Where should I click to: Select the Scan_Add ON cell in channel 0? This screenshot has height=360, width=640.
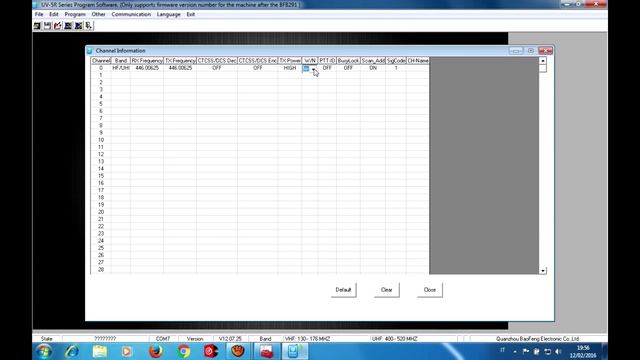tap(373, 68)
